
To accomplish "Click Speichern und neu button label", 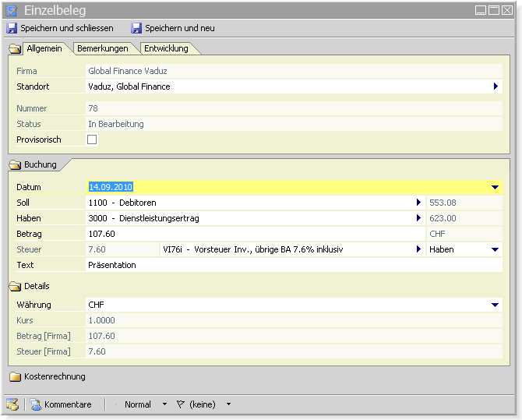I will click(180, 28).
